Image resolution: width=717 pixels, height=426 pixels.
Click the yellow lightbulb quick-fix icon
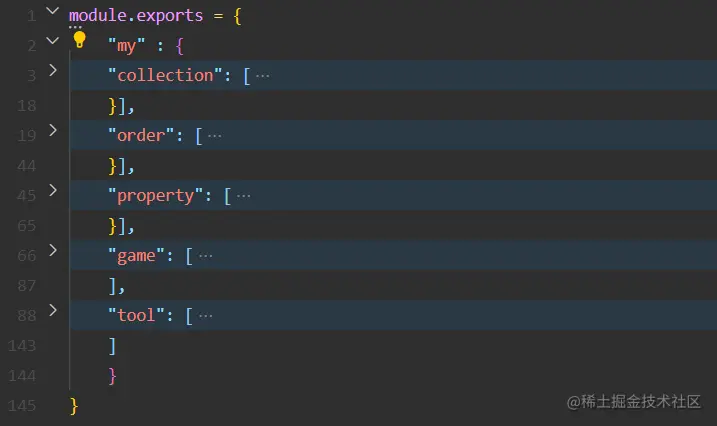80,40
